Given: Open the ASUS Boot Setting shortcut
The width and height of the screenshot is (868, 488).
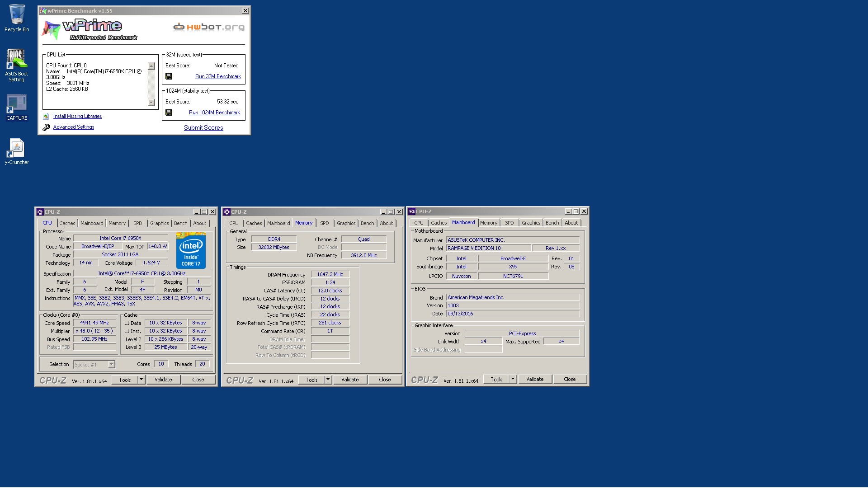Looking at the screenshot, I should coord(17,65).
